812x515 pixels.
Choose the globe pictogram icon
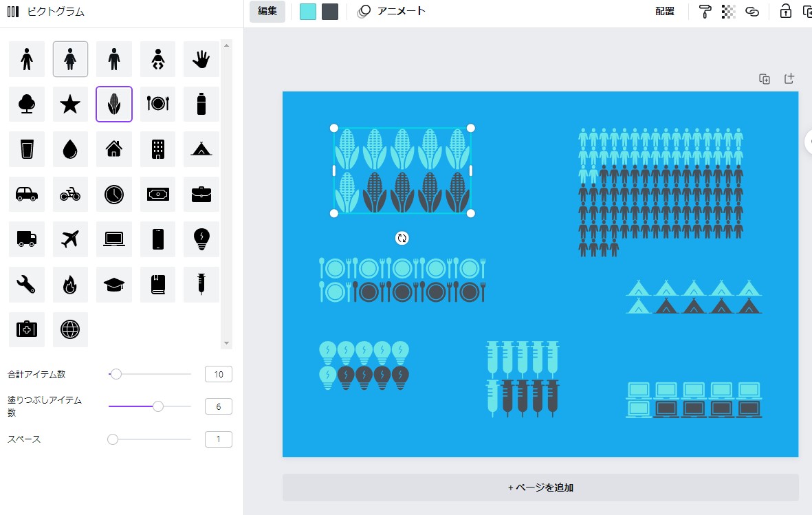click(x=70, y=329)
